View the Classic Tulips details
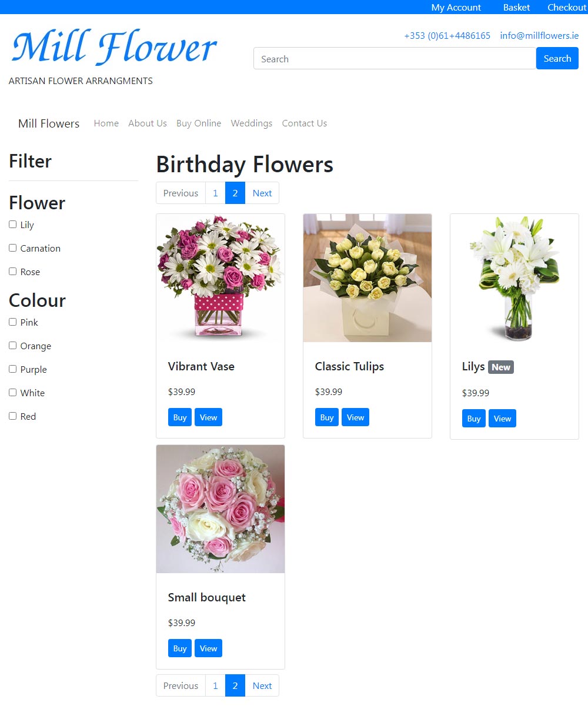This screenshot has width=588, height=706. 355,417
